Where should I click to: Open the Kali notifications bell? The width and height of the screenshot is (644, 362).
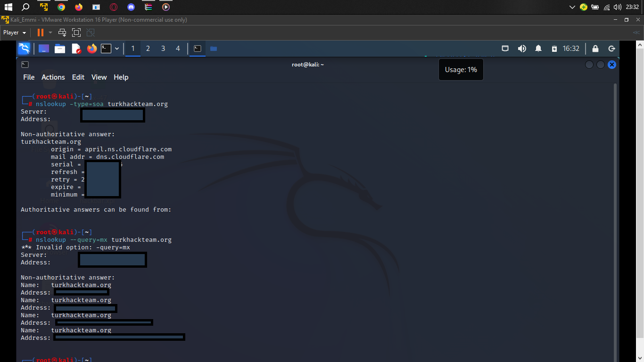pyautogui.click(x=538, y=49)
